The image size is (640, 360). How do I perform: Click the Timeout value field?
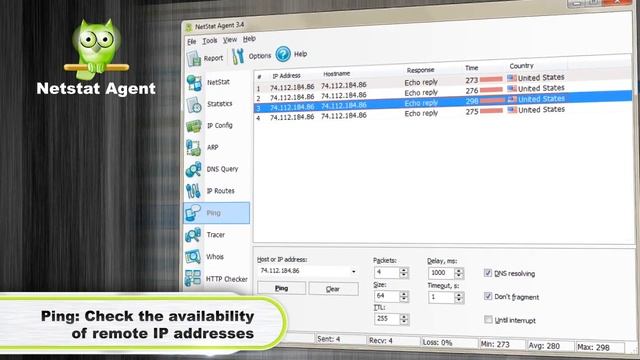(x=441, y=297)
